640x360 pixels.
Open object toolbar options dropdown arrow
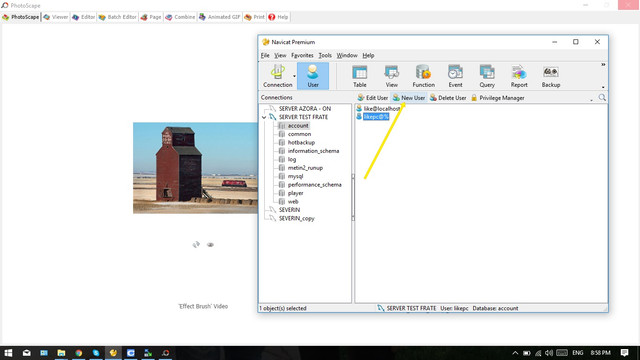pos(591,100)
